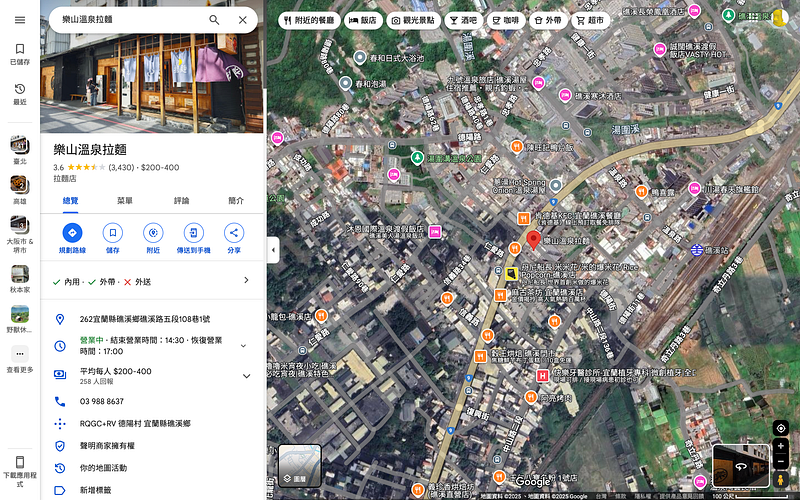Filter map by 超市 supermarkets
Viewport: 800px width, 500px height.
[x=590, y=20]
